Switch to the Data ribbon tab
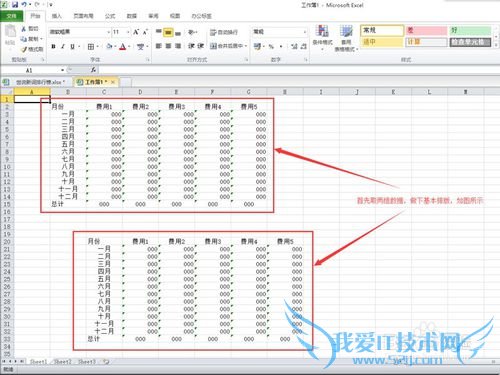The height and width of the screenshot is (375, 500). click(x=131, y=16)
